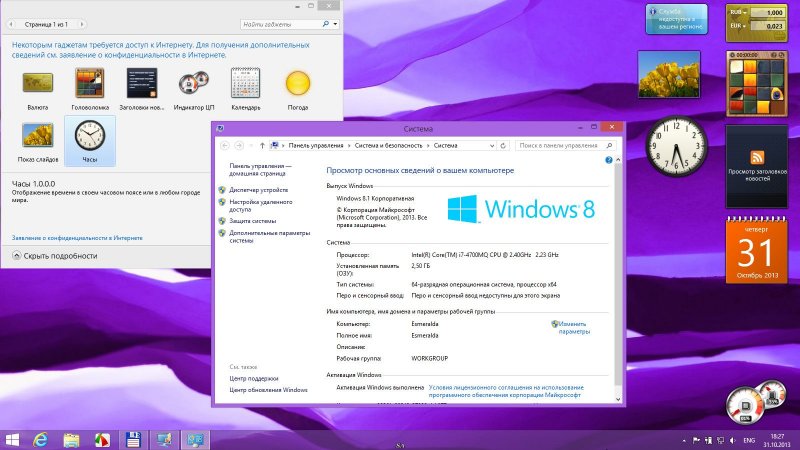Go to next page in gadget gallery
The width and height of the screenshot is (800, 450).
pos(82,24)
